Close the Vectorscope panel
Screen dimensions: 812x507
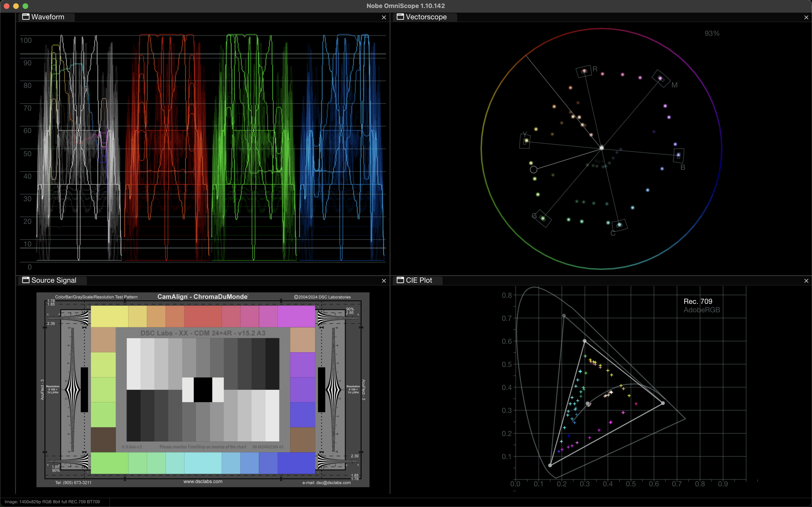point(806,17)
